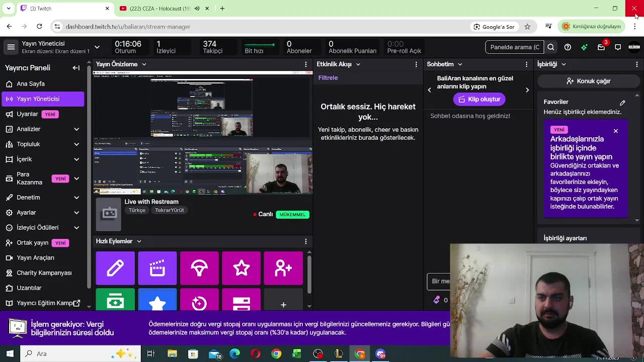Open Yayıncı Eğitim Kampı external link
This screenshot has width=644, height=362.
43,303
